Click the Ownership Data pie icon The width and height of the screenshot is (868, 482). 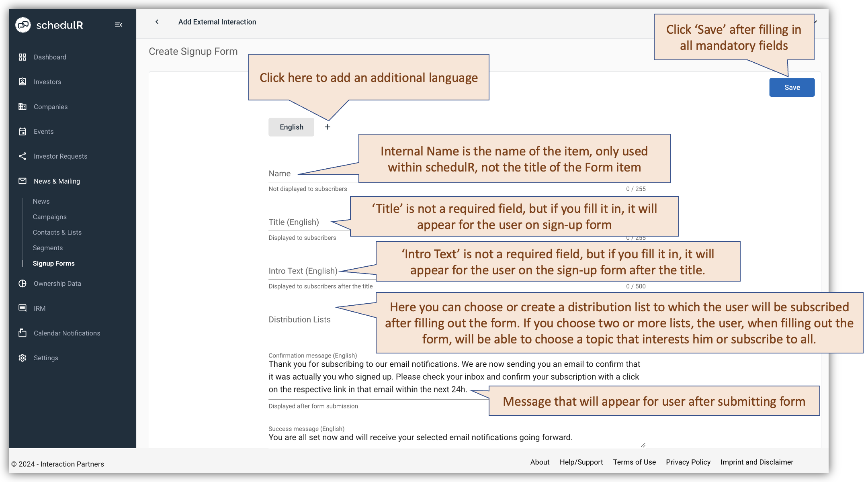[23, 283]
